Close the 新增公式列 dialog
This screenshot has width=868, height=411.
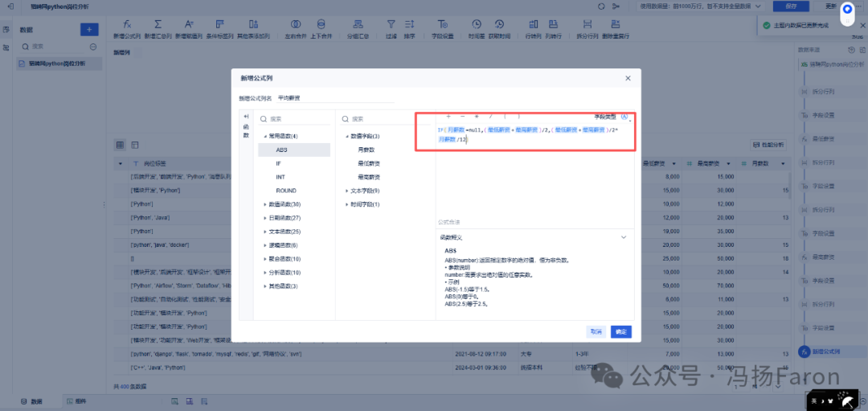tap(628, 79)
